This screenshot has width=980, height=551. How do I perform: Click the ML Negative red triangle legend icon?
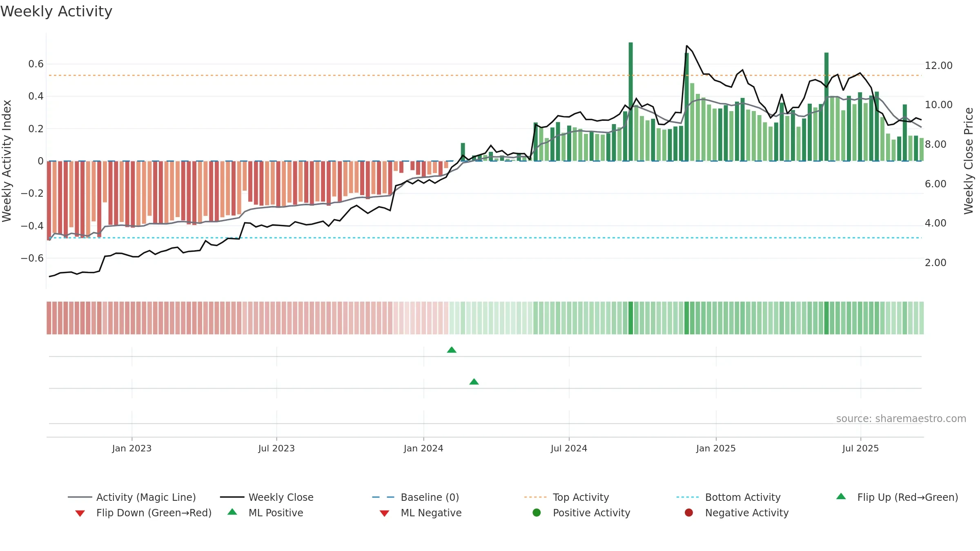click(x=384, y=513)
